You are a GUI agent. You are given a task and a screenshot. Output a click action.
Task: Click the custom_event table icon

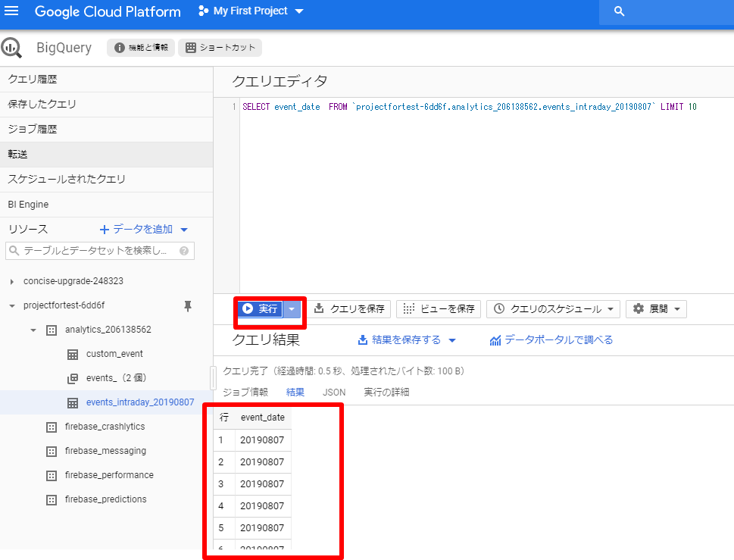coord(73,355)
